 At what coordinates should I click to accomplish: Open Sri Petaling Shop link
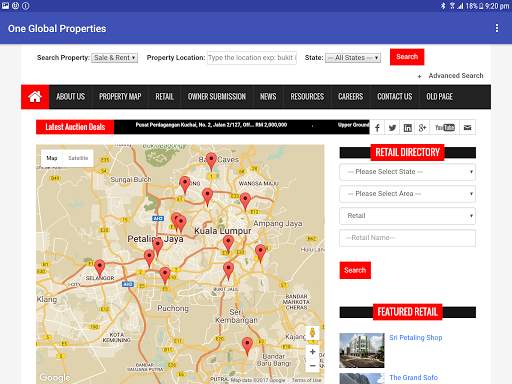[416, 338]
